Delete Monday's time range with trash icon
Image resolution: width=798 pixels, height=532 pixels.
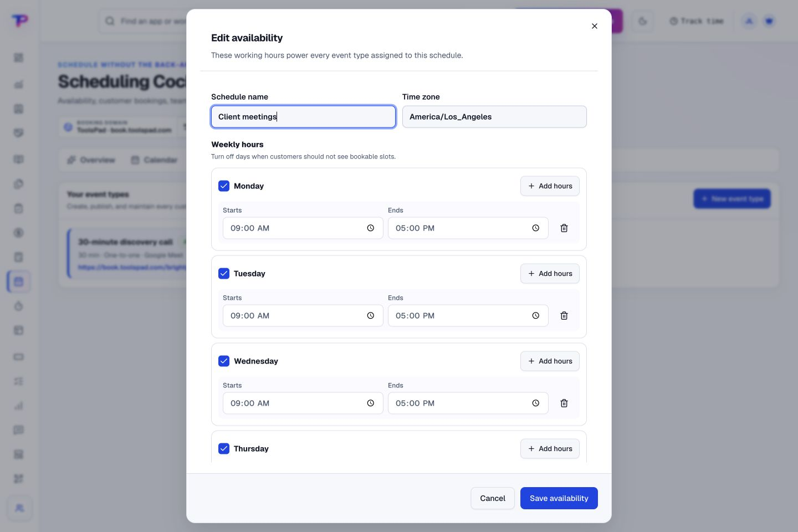[564, 228]
